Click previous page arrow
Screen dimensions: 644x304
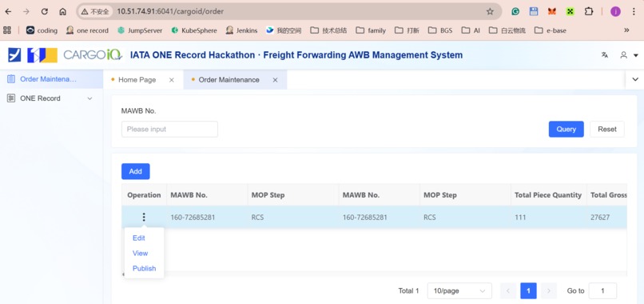pyautogui.click(x=508, y=291)
